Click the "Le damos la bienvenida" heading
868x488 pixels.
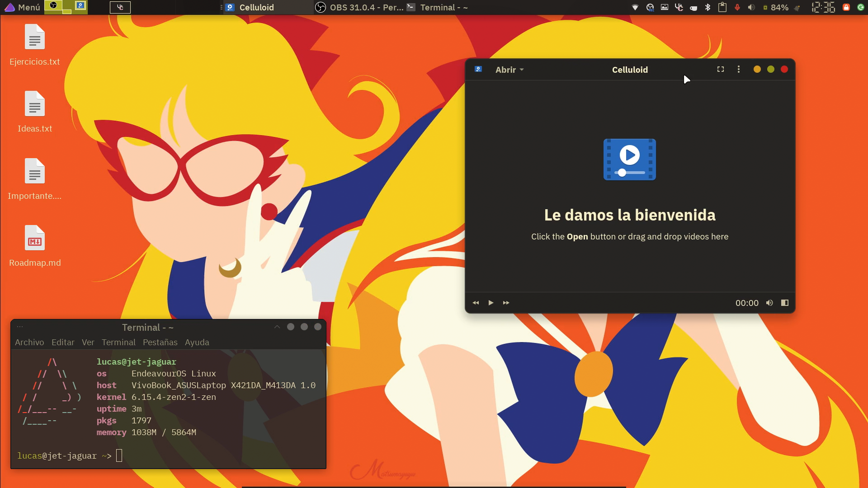tap(630, 215)
